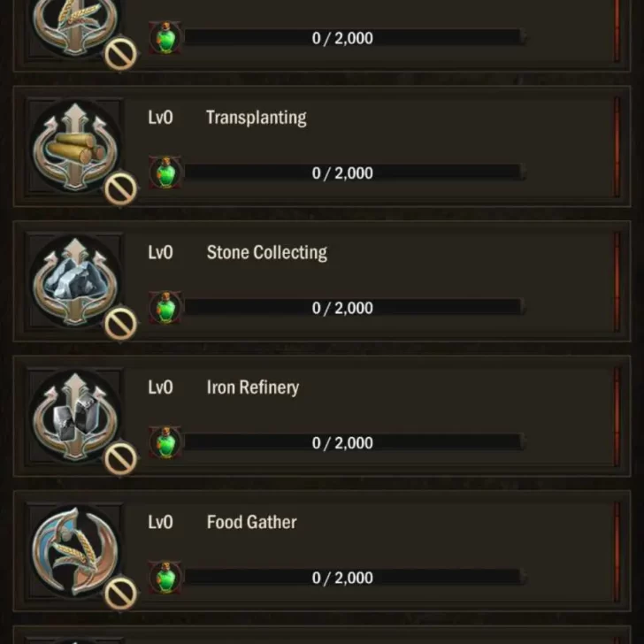Viewport: 644px width, 644px height.
Task: Click the green potion icon in Iron Refinery row
Action: coord(165,442)
